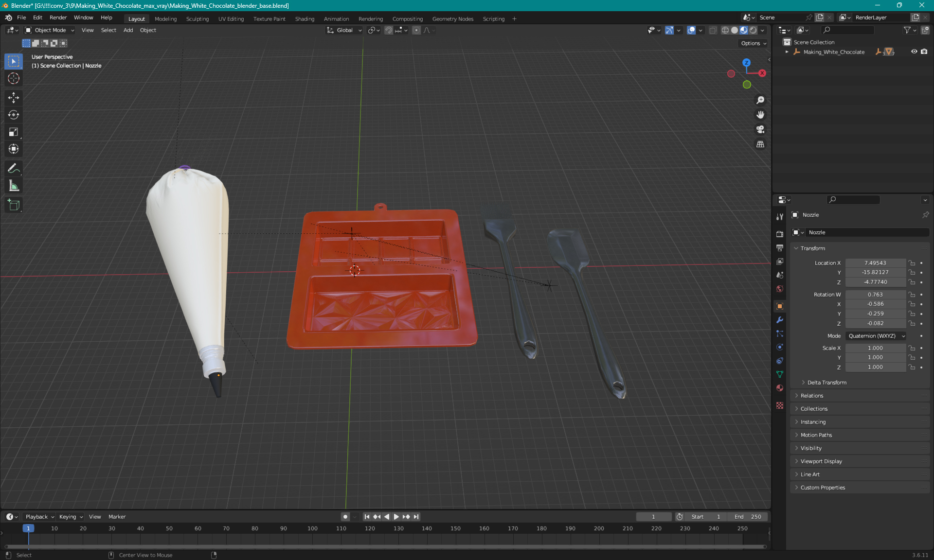Screen dimensions: 934x560
Task: Switch to rendered viewport shading
Action: 753,30
